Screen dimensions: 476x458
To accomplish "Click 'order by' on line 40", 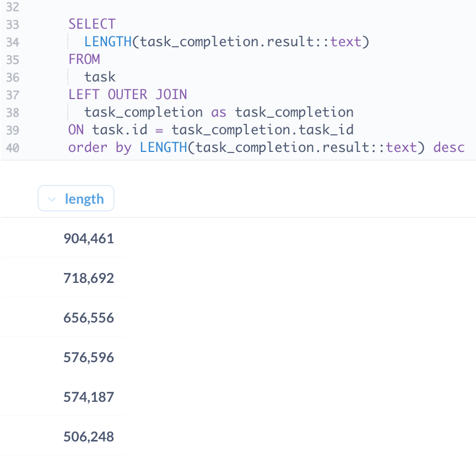I will coord(100,148).
